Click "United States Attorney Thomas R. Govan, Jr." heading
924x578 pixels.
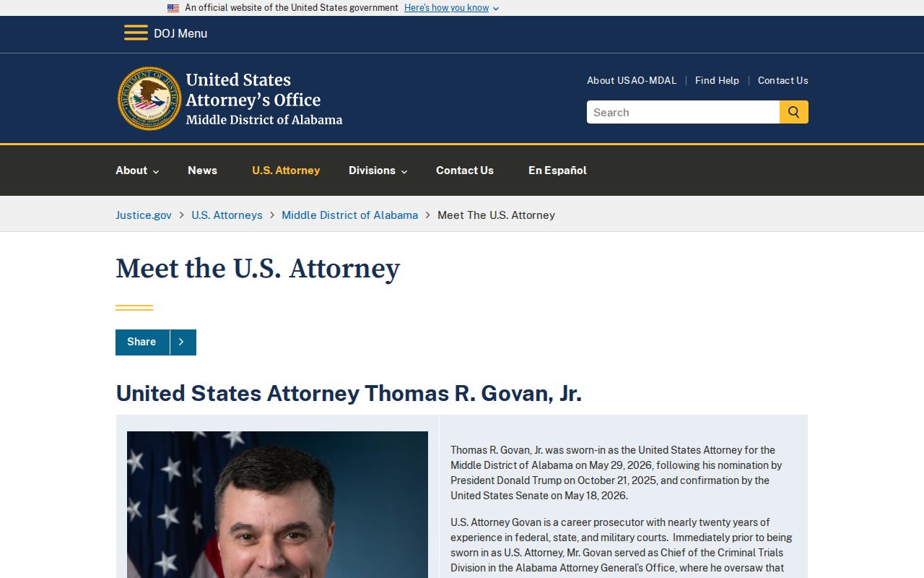(349, 393)
